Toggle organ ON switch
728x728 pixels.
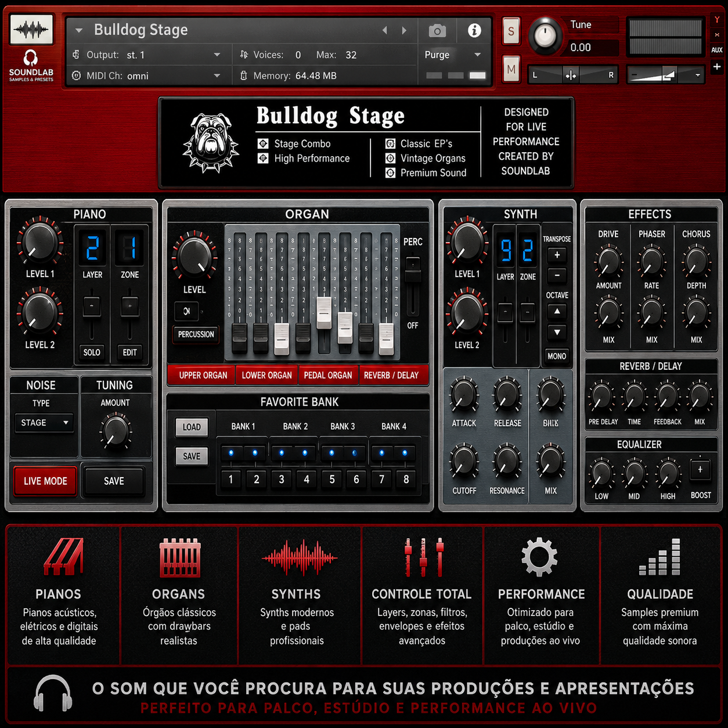coord(187,311)
